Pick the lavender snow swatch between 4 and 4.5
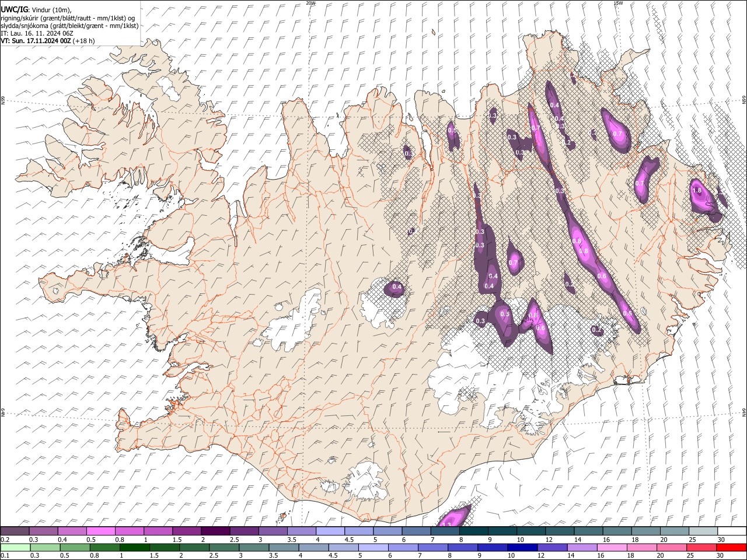Viewport: 747px width, 560px height. pos(330,531)
